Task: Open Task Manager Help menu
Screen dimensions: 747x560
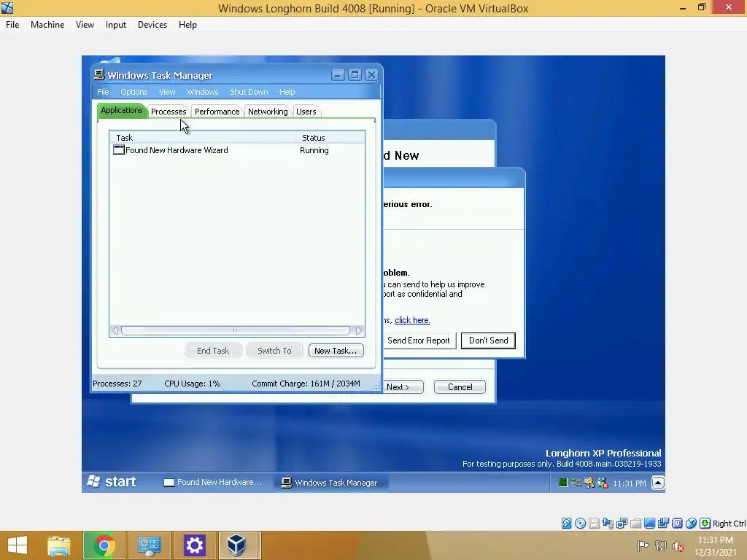Action: coord(287,92)
